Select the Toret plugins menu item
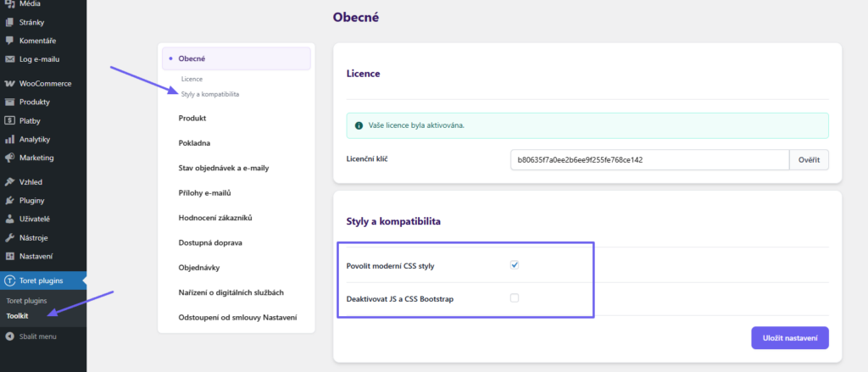This screenshot has width=868, height=372. (x=43, y=280)
